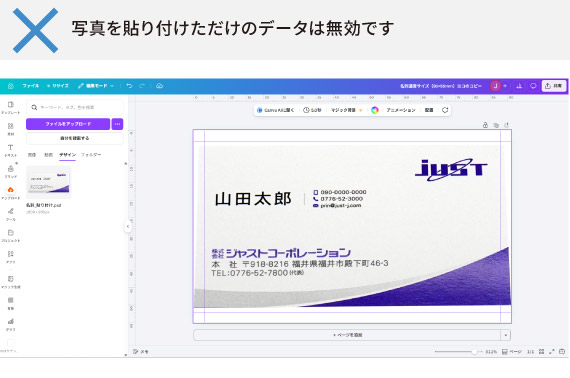Open マジック生成 in the sidebar
570x378 pixels.
tap(11, 282)
